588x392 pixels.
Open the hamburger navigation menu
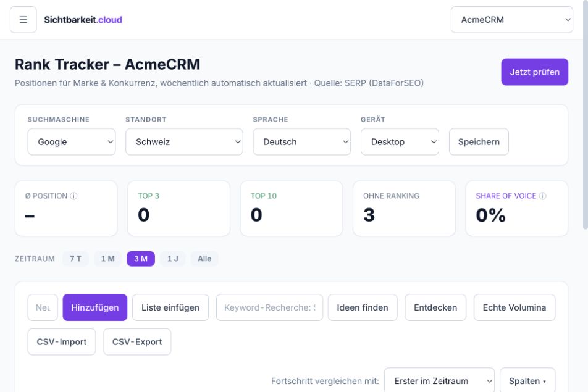(23, 20)
